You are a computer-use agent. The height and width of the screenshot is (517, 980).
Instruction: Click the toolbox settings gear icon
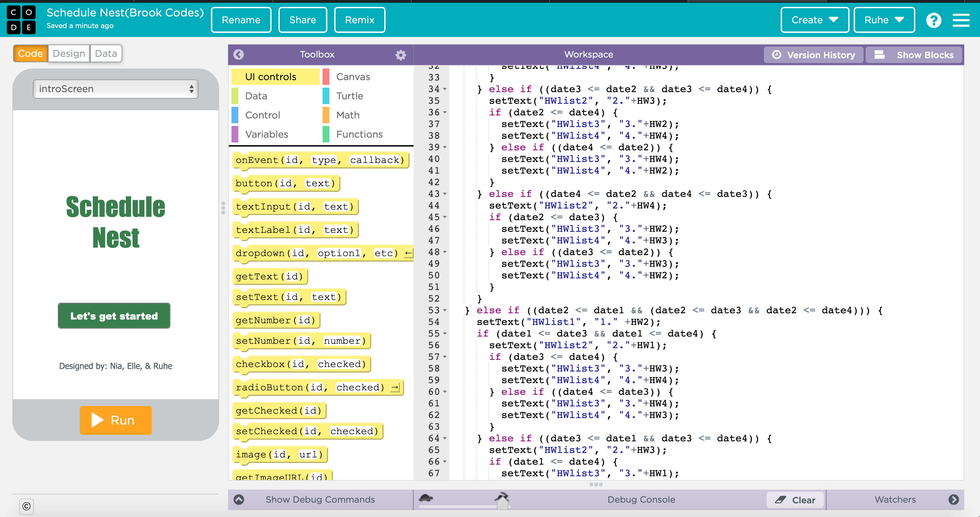tap(400, 55)
